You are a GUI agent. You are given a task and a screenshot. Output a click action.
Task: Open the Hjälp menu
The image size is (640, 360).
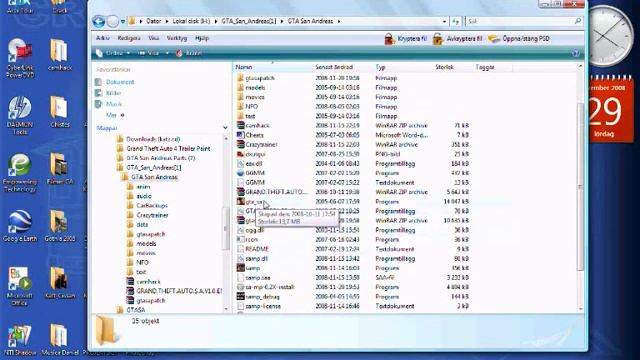point(202,38)
